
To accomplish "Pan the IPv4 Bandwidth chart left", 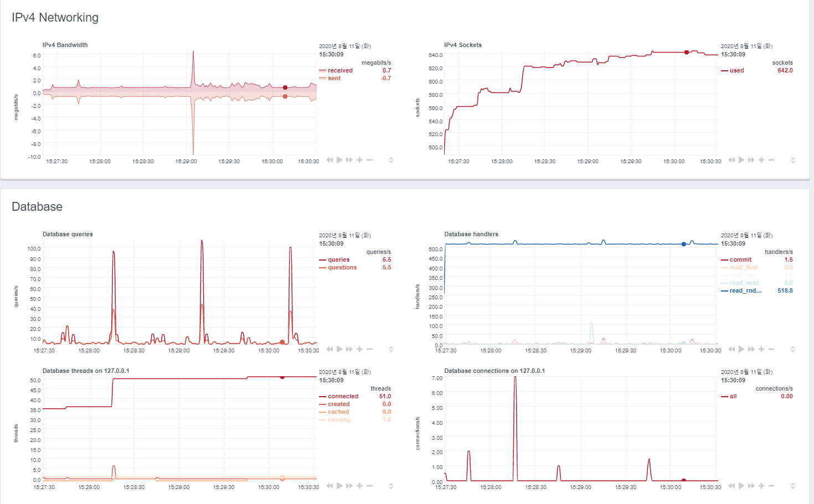I will click(x=329, y=160).
